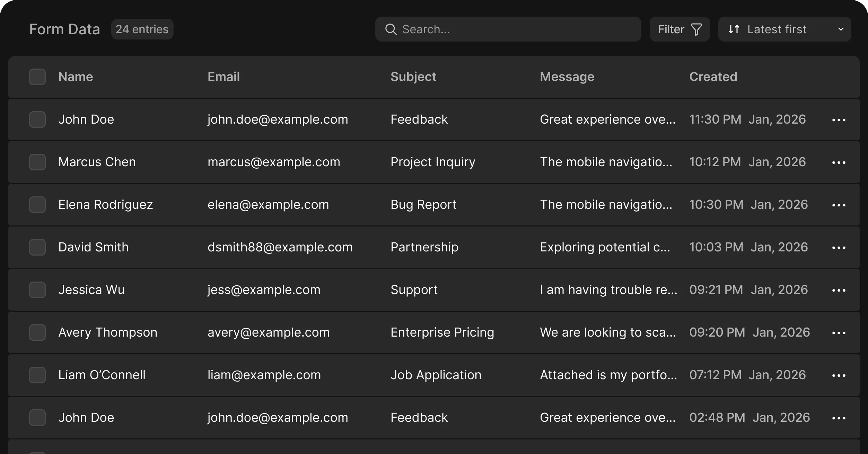Tick the David Smith row checkbox
This screenshot has width=868, height=454.
coord(37,247)
